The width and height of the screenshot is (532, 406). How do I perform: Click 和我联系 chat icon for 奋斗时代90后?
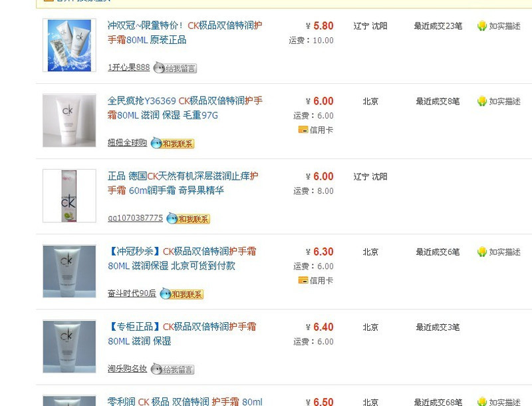(182, 294)
